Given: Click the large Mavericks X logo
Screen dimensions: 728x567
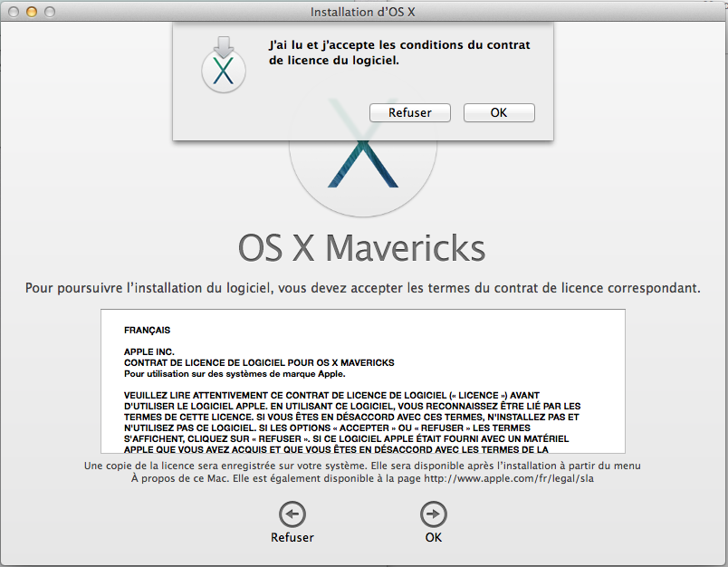Looking at the screenshot, I should 362,168.
